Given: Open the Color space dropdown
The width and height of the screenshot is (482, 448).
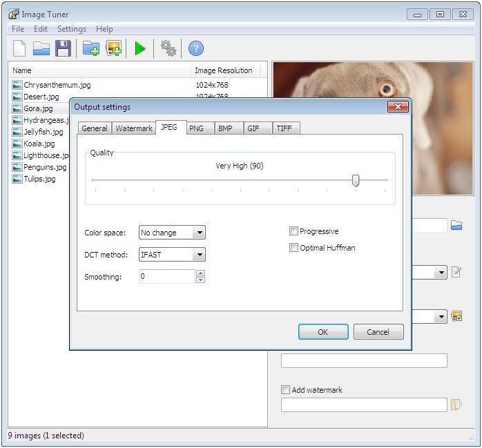Looking at the screenshot, I should click(x=199, y=233).
